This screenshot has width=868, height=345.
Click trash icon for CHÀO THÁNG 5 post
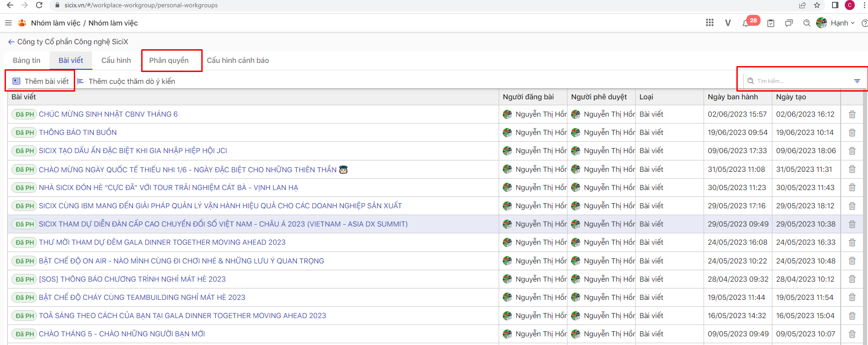852,334
